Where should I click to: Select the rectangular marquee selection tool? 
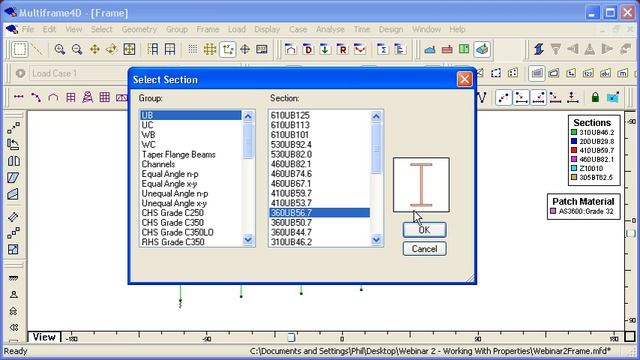pyautogui.click(x=20, y=49)
